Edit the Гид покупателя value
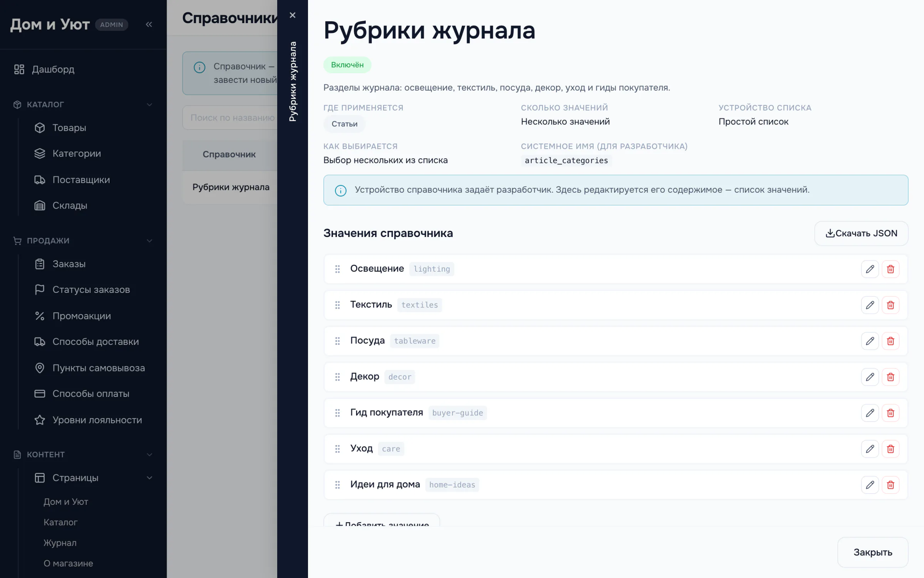Viewport: 924px width, 578px height. 870,413
